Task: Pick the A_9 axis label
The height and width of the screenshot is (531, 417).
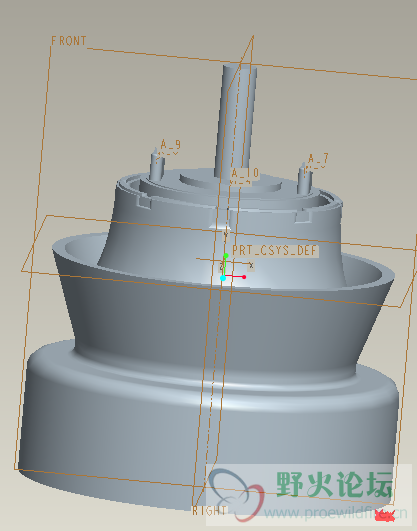Action: [x=170, y=145]
